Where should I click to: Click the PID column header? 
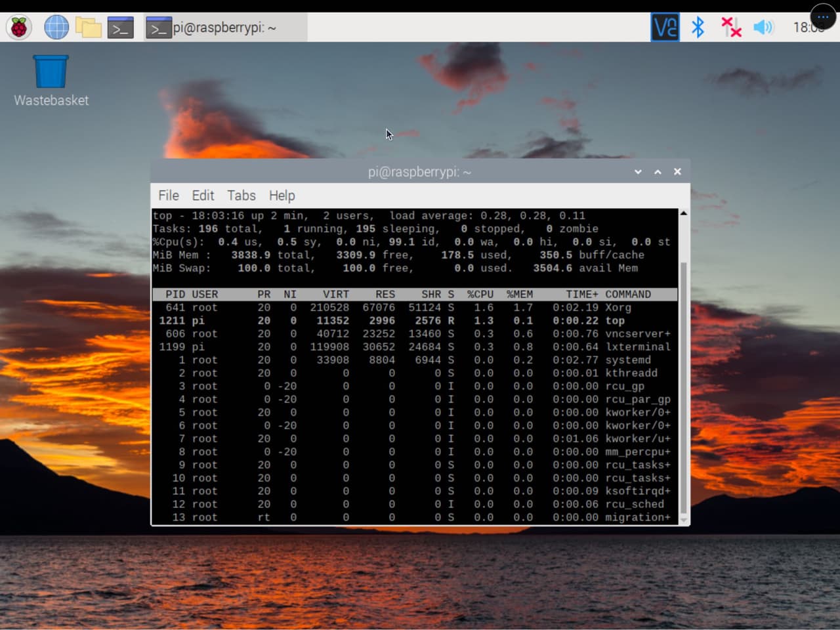point(175,294)
